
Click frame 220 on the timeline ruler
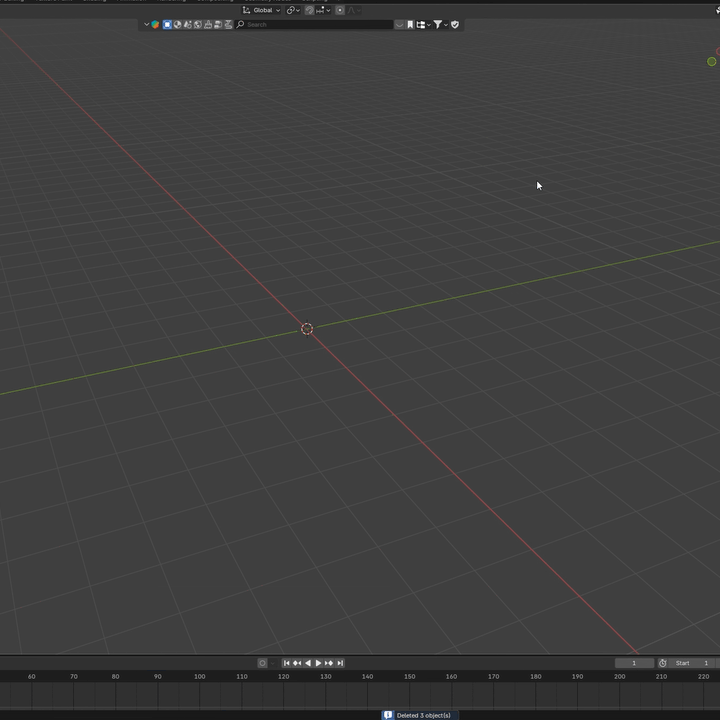[703, 676]
